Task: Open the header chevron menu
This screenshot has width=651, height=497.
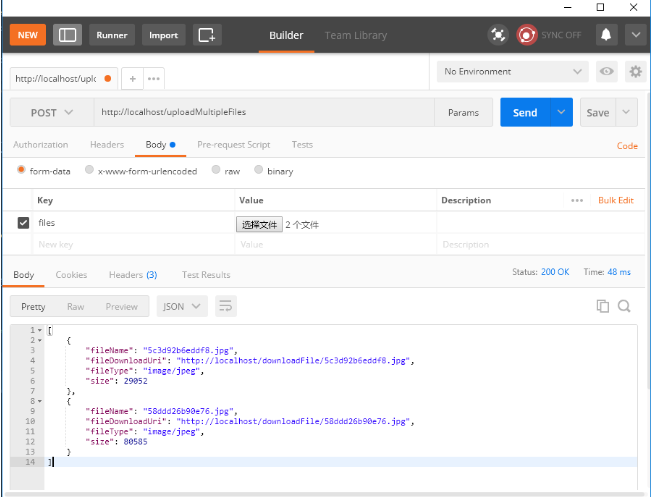Action: coord(636,35)
